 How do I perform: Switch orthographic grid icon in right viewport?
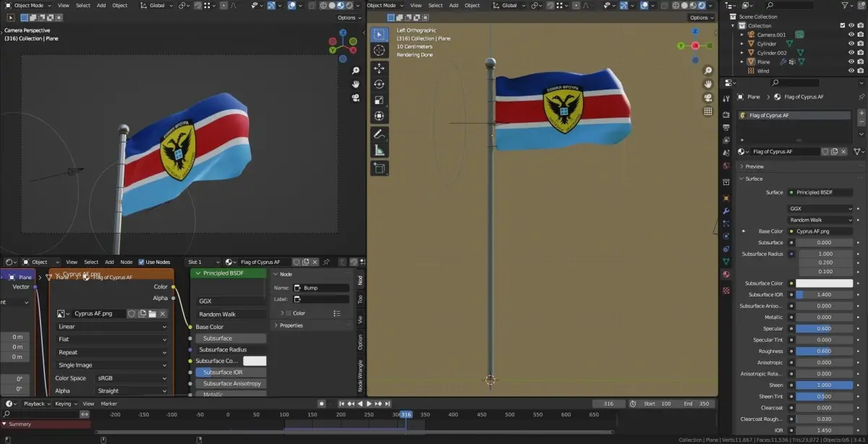[708, 112]
